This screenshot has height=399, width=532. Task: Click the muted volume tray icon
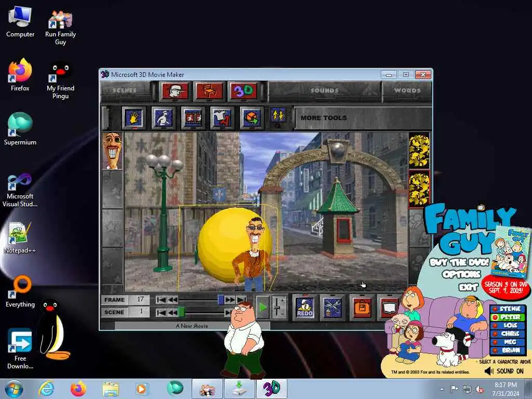point(480,390)
